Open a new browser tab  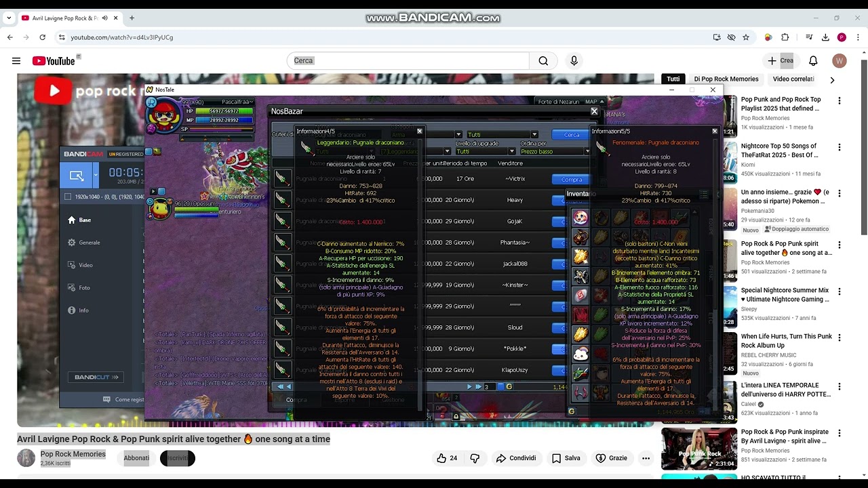pyautogui.click(x=132, y=18)
